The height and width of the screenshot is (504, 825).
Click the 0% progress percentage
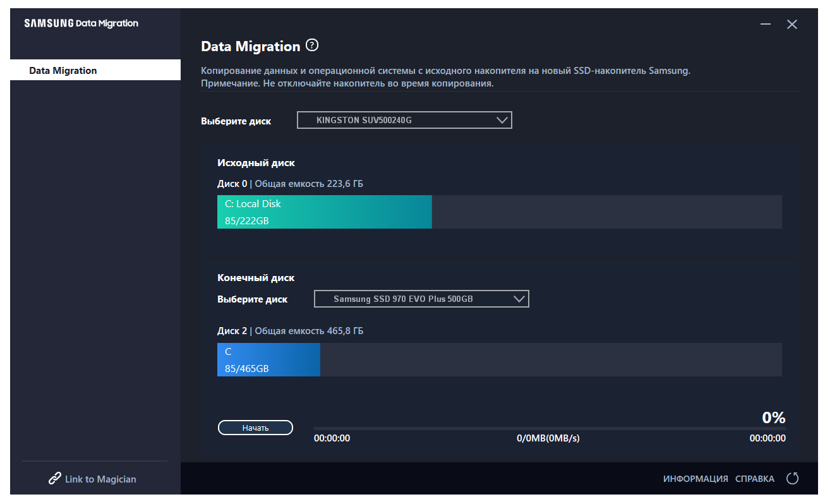tap(774, 417)
